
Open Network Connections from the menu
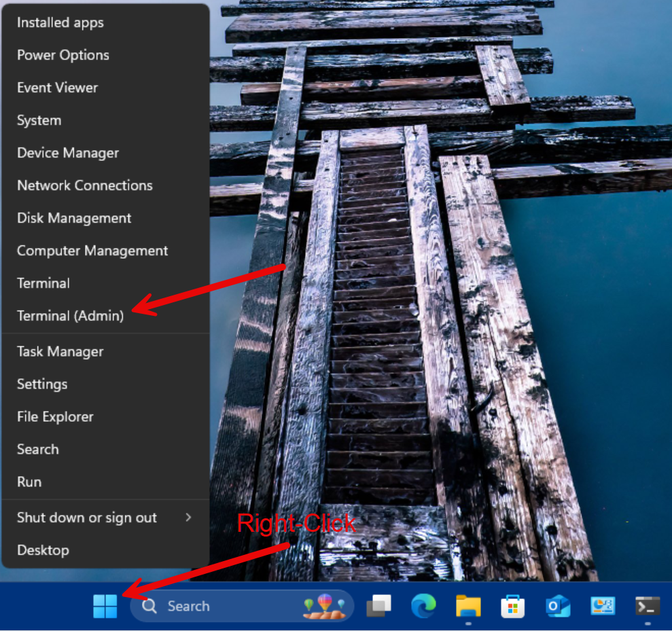[x=85, y=185]
